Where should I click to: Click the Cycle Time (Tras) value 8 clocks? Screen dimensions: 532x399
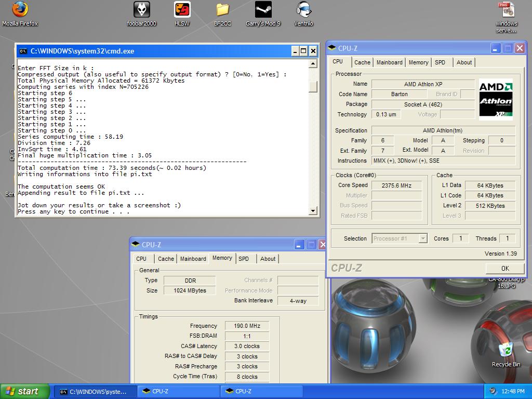click(247, 377)
